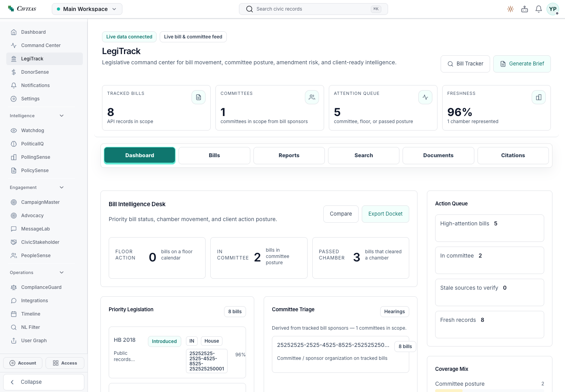565x392 pixels.
Task: Open Settings gear in sidebar
Action: click(x=14, y=99)
